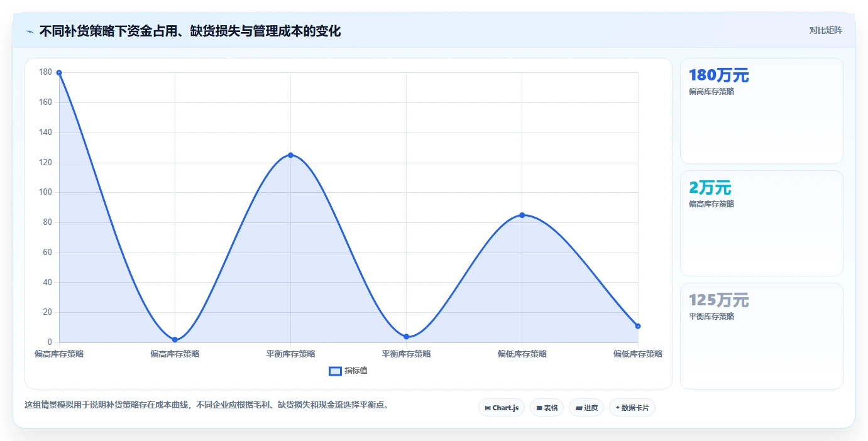Select the 数据卡片 pill tag
The height and width of the screenshot is (441, 868).
(x=632, y=408)
